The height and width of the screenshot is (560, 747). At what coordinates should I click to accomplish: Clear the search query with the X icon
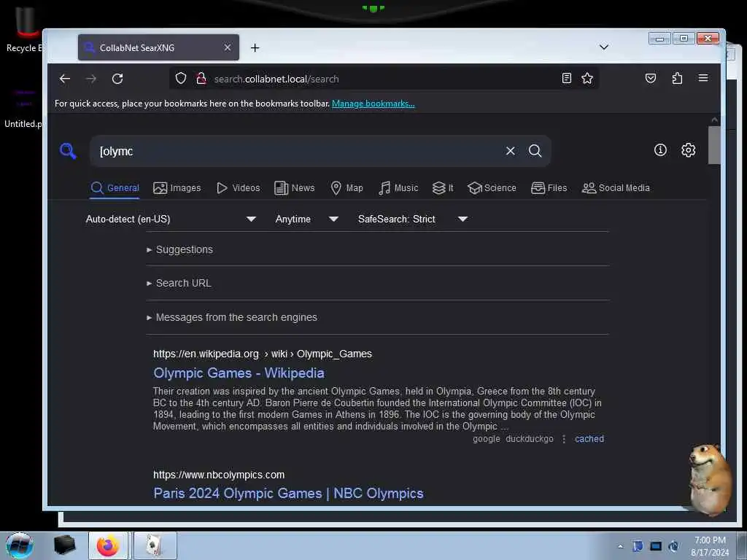[510, 151]
